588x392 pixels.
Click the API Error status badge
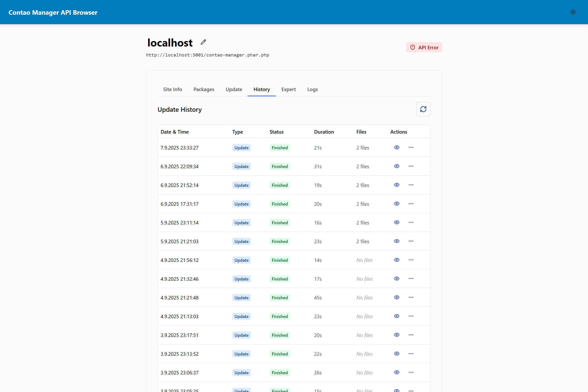pos(424,47)
